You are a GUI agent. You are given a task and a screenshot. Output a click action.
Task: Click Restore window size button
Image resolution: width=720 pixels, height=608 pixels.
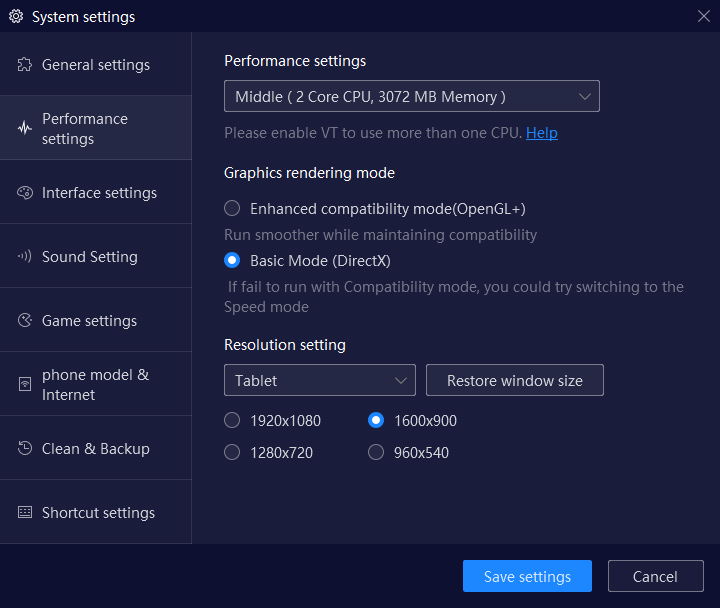tap(515, 380)
